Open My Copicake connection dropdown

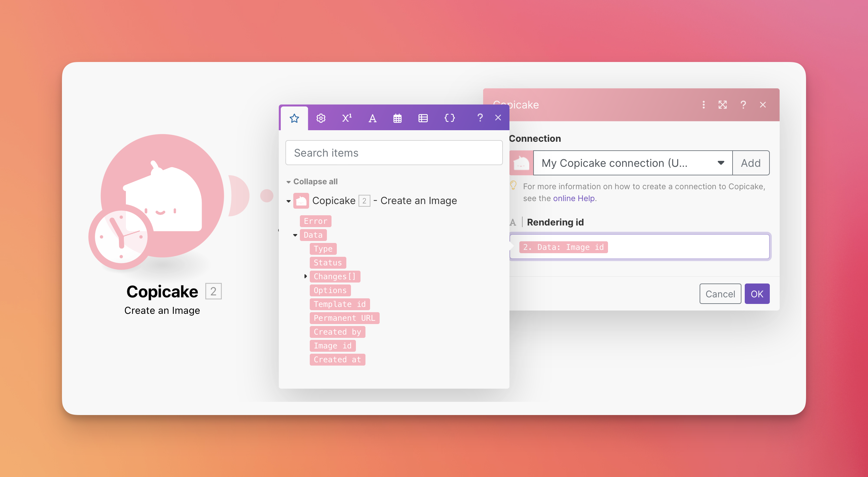(x=633, y=163)
